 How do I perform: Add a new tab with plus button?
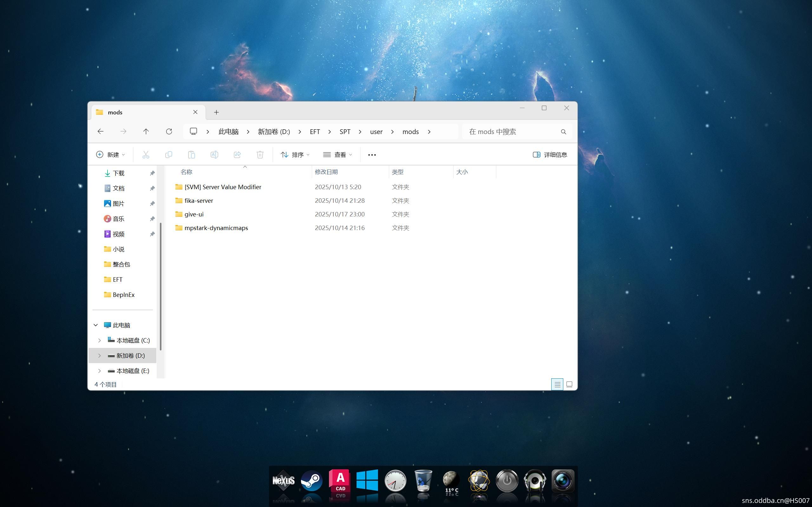point(216,112)
